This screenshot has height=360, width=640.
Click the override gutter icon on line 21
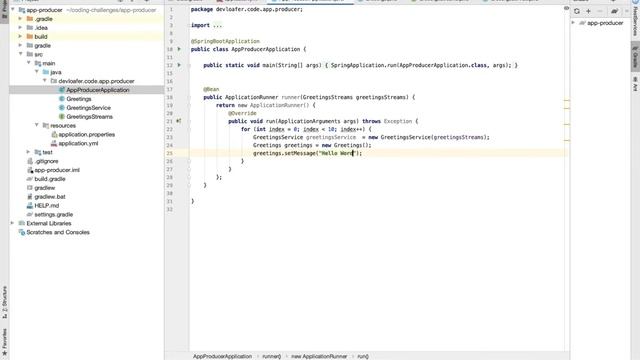[178, 121]
